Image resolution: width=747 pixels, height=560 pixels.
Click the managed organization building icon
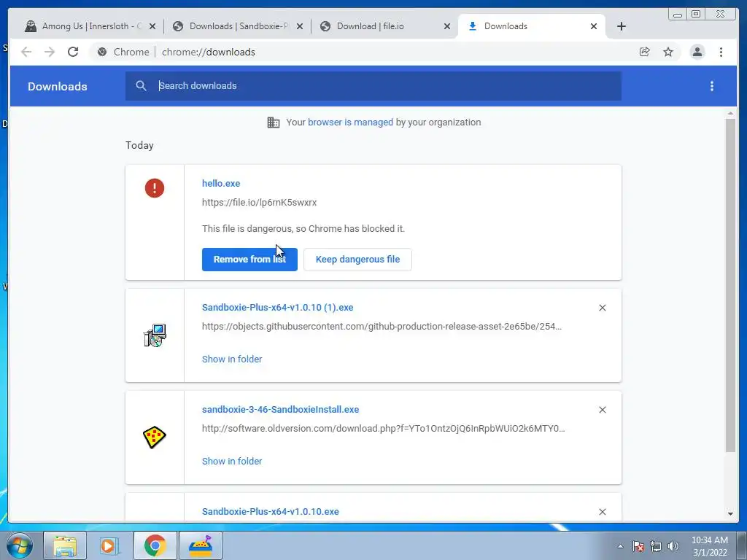274,122
